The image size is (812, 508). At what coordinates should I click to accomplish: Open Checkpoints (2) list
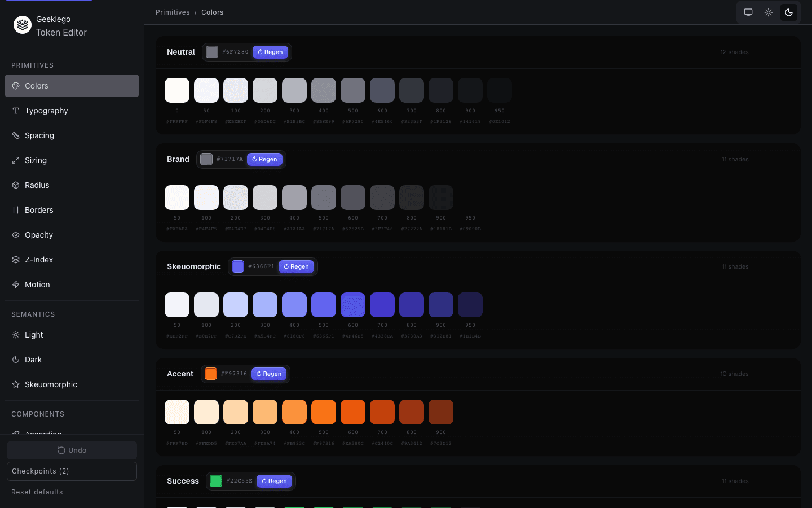pyautogui.click(x=72, y=471)
